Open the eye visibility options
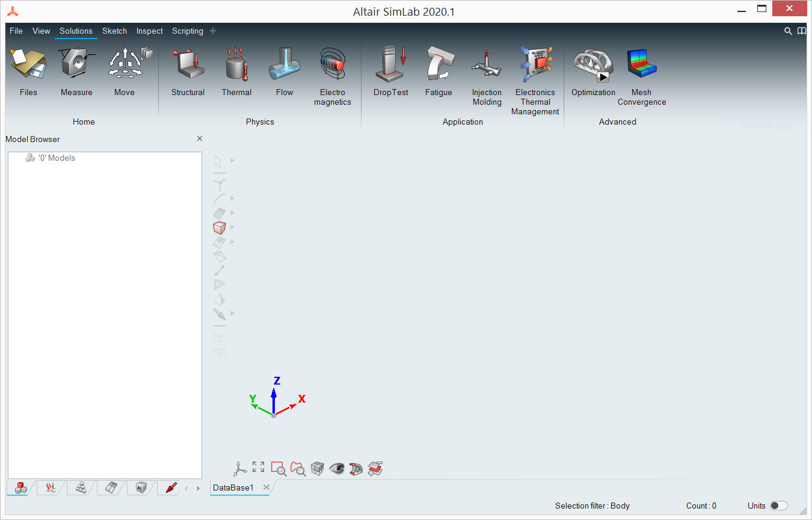Viewport: 812px width, 520px height. point(337,468)
